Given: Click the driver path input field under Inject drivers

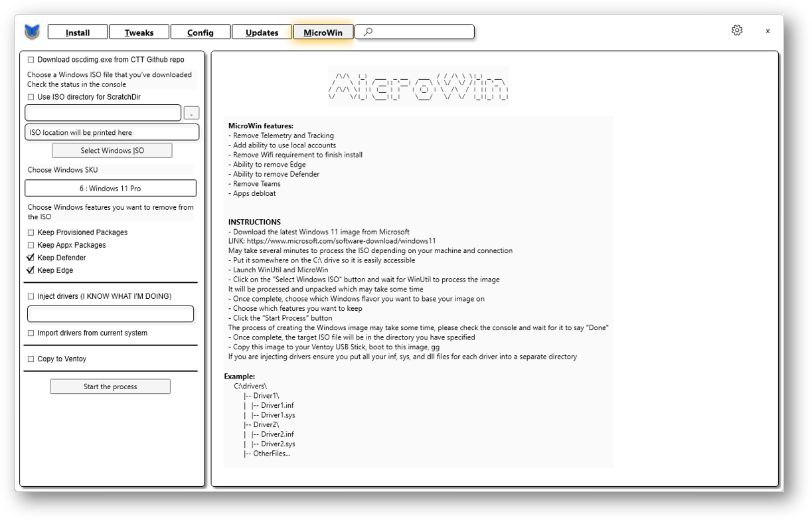Looking at the screenshot, I should click(110, 313).
